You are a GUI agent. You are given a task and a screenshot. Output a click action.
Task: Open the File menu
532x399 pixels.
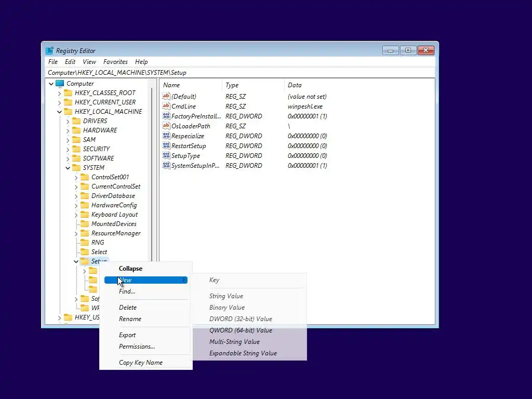53,62
